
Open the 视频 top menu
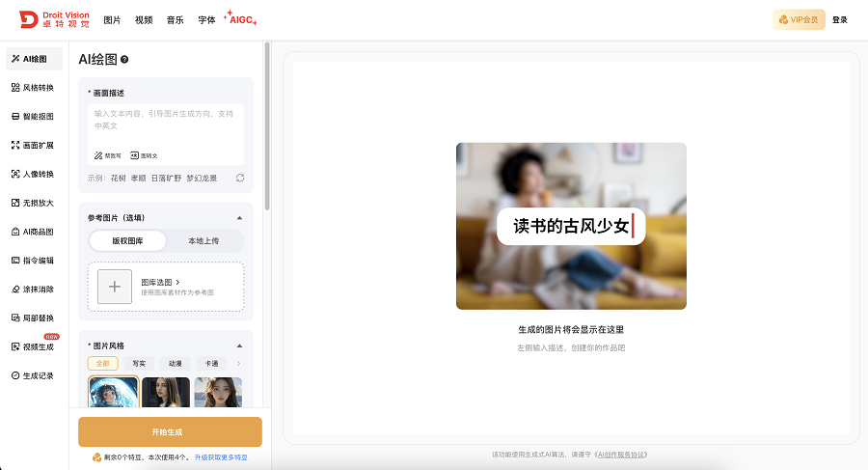click(144, 19)
